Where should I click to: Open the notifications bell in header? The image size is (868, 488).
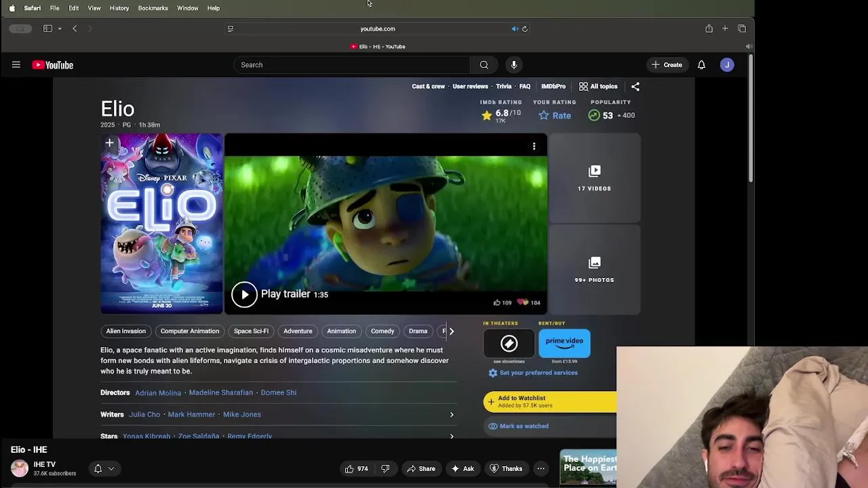coord(701,65)
